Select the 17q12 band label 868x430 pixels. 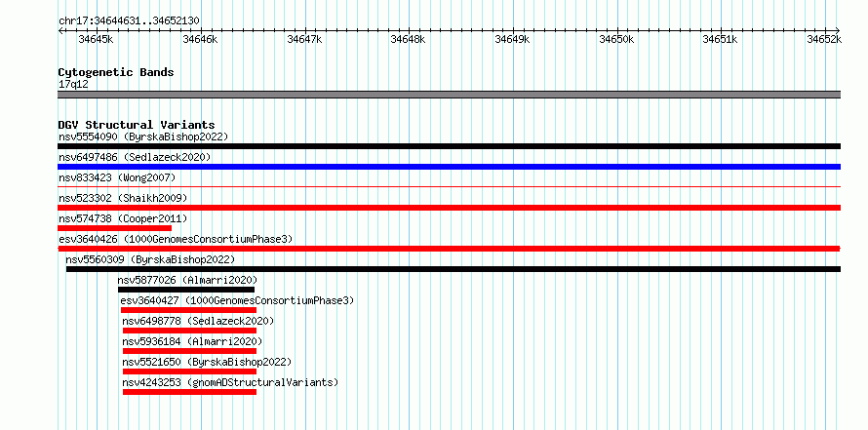73,85
